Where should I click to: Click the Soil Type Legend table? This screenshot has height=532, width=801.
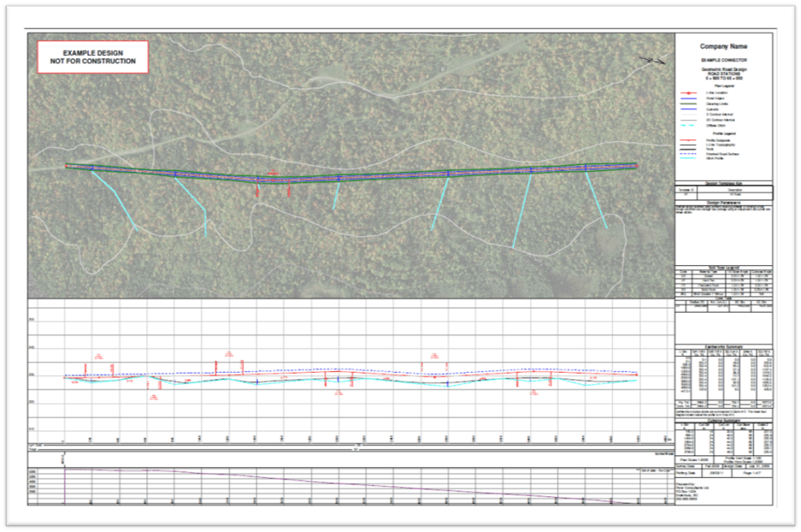click(723, 282)
